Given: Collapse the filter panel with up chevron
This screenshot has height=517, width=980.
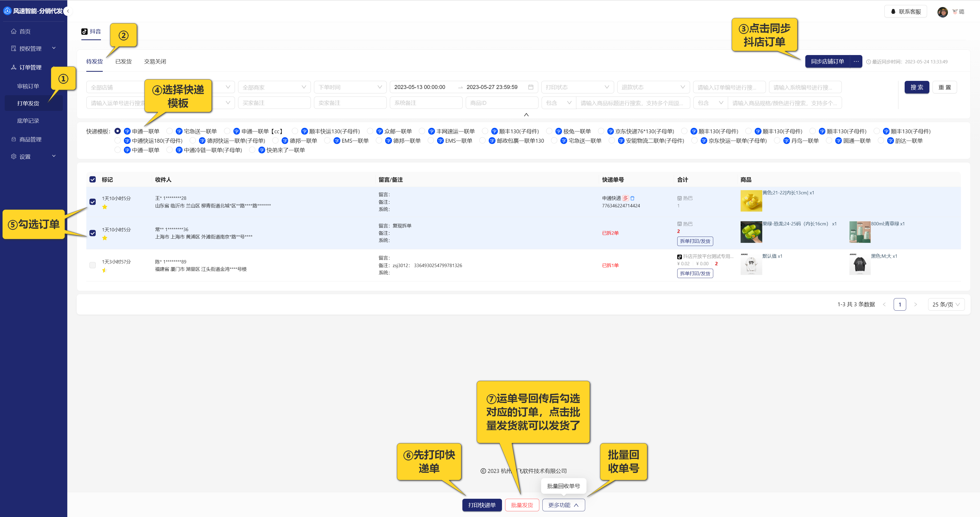Looking at the screenshot, I should point(526,115).
